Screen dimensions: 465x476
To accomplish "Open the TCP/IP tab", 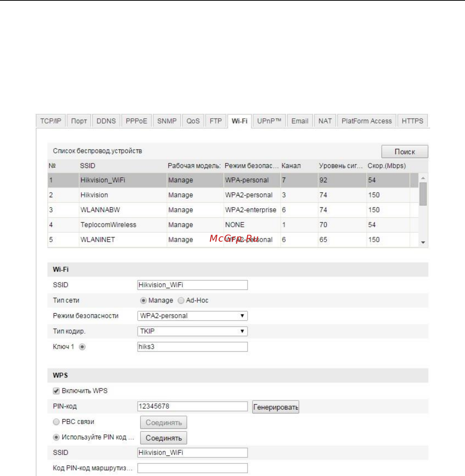I will pyautogui.click(x=51, y=121).
